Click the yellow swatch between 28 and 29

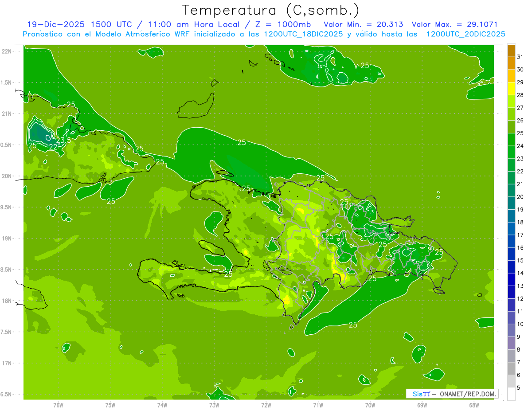(x=511, y=89)
